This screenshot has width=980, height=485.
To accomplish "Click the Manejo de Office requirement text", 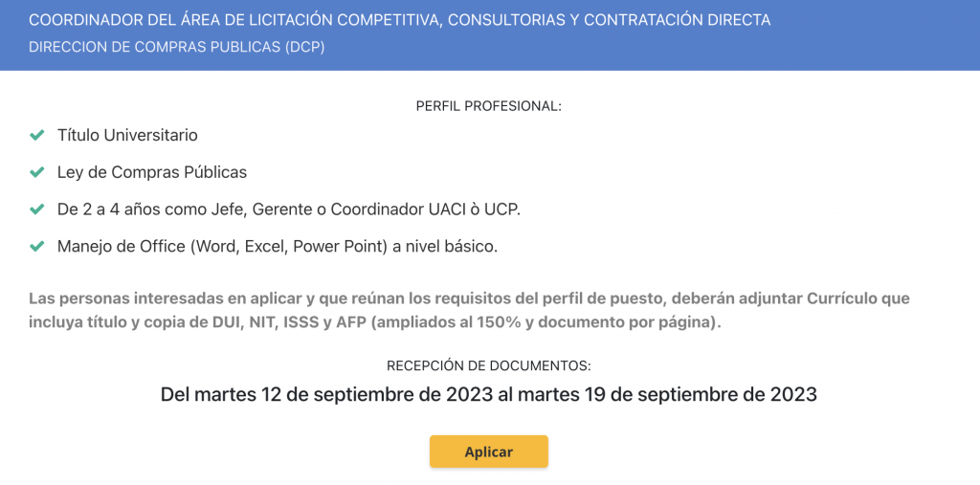I will [278, 246].
